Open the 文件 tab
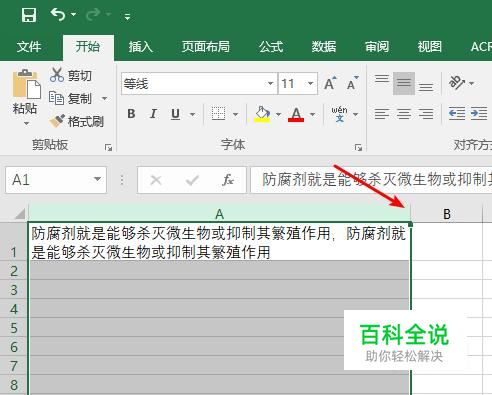 point(29,47)
